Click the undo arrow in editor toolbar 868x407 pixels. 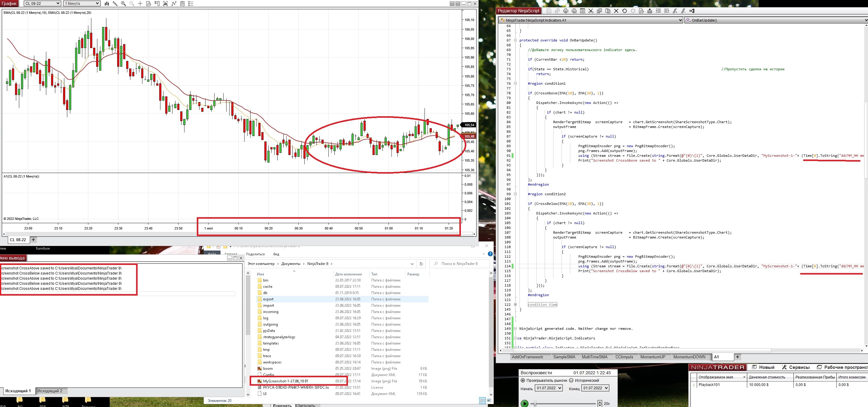(624, 11)
